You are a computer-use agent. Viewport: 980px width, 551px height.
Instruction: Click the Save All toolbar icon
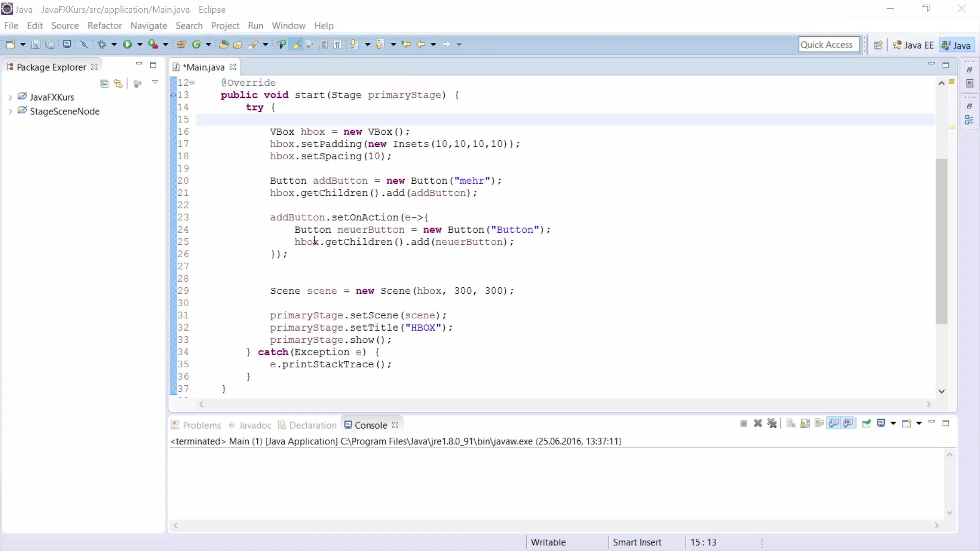tap(50, 44)
